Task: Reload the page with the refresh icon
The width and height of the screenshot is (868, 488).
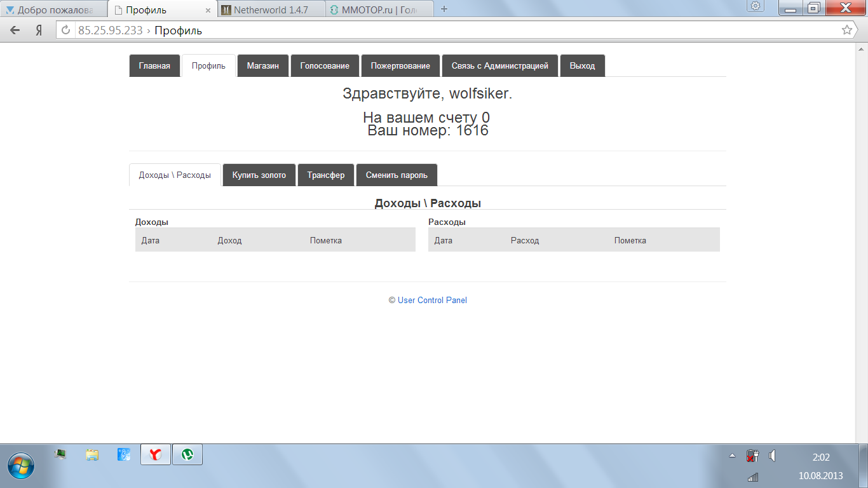Action: tap(65, 30)
